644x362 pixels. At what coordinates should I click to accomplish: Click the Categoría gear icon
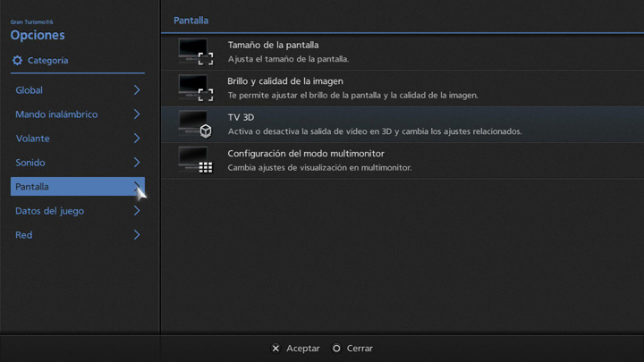point(17,61)
